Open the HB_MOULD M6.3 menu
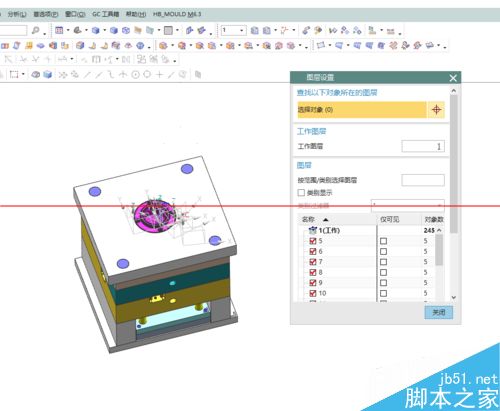Viewport: 500px width, 411px height. point(177,14)
